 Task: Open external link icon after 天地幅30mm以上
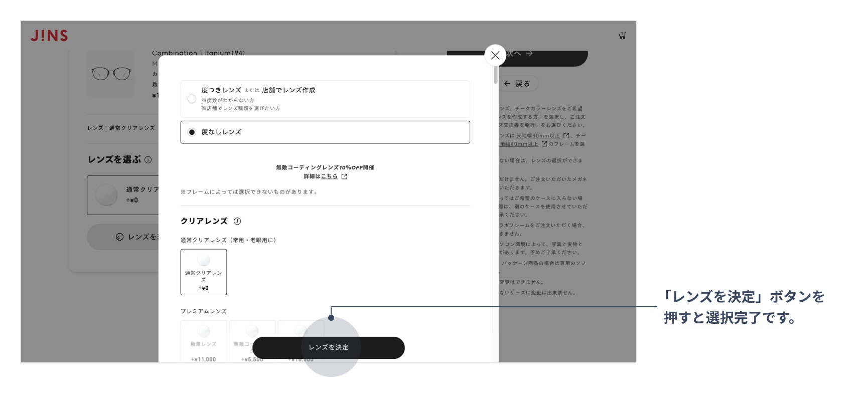(566, 136)
